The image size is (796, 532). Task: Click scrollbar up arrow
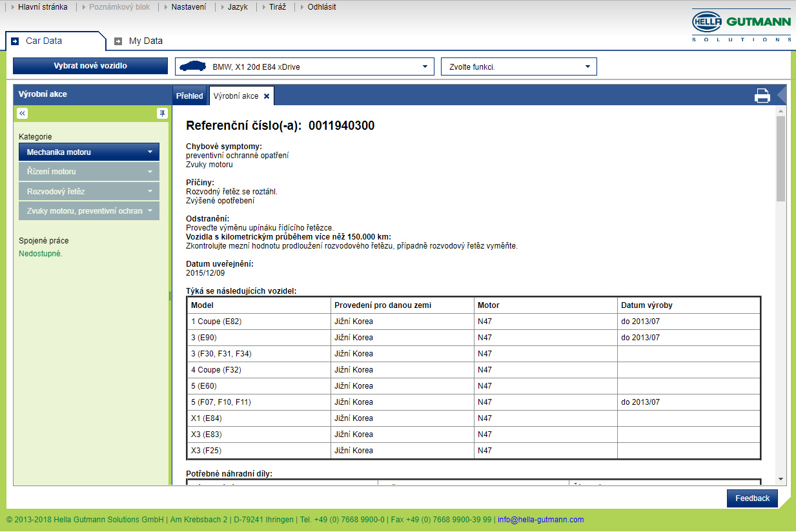tap(781, 111)
